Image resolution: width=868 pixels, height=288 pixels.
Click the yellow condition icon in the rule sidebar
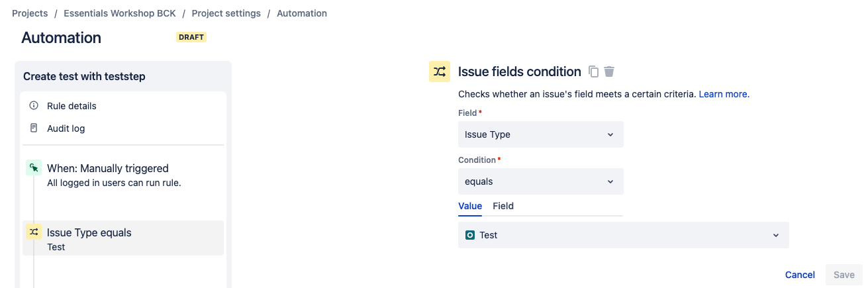click(x=34, y=232)
